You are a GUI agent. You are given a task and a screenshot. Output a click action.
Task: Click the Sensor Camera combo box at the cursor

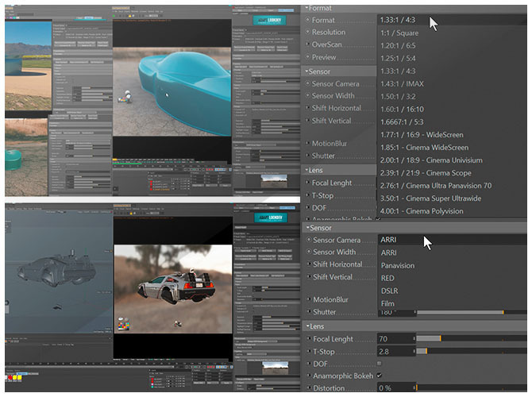click(x=452, y=240)
